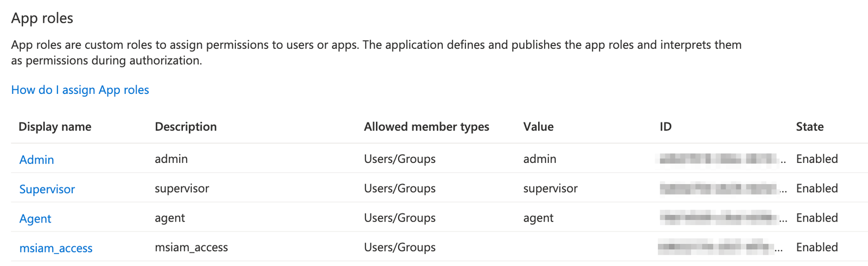Click Users/Groups in the Agent row
Viewport: 868px width, 266px height.
(400, 218)
